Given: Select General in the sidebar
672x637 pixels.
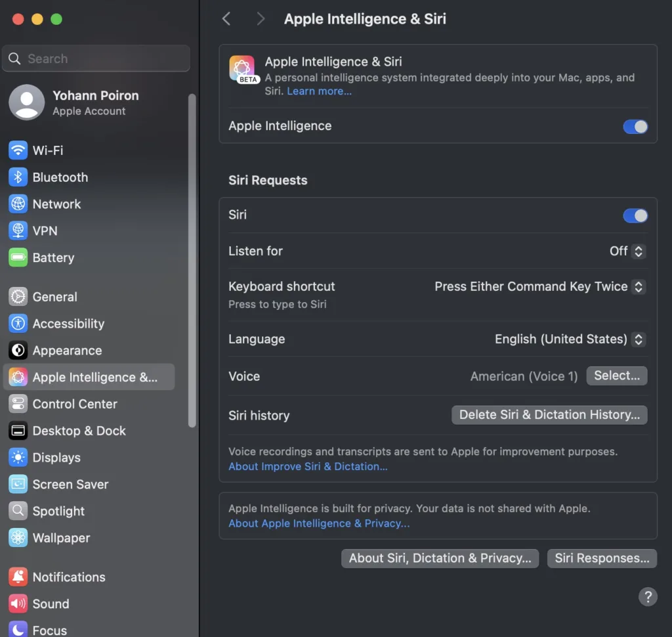Looking at the screenshot, I should click(x=89, y=297).
